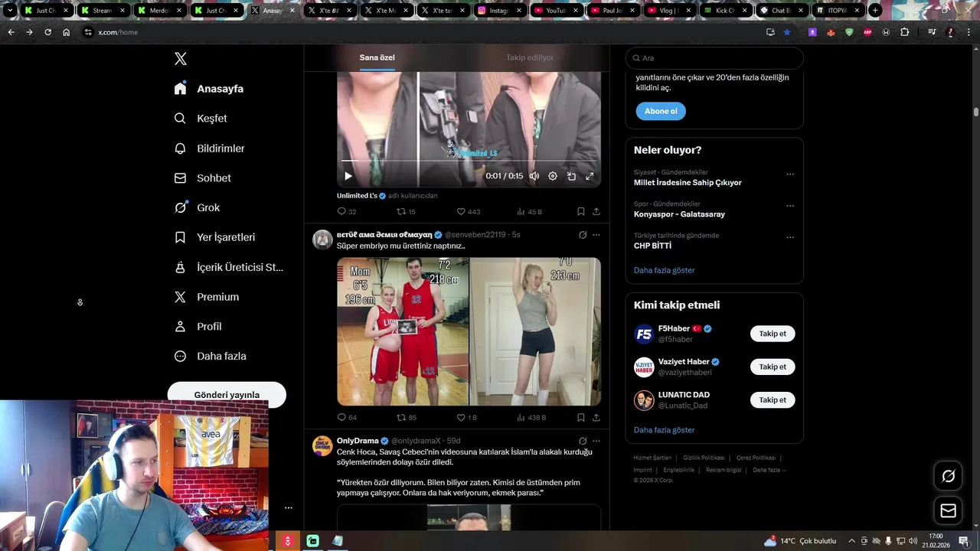Reply to post with 64 replies
The image size is (980, 551).
[x=347, y=418]
